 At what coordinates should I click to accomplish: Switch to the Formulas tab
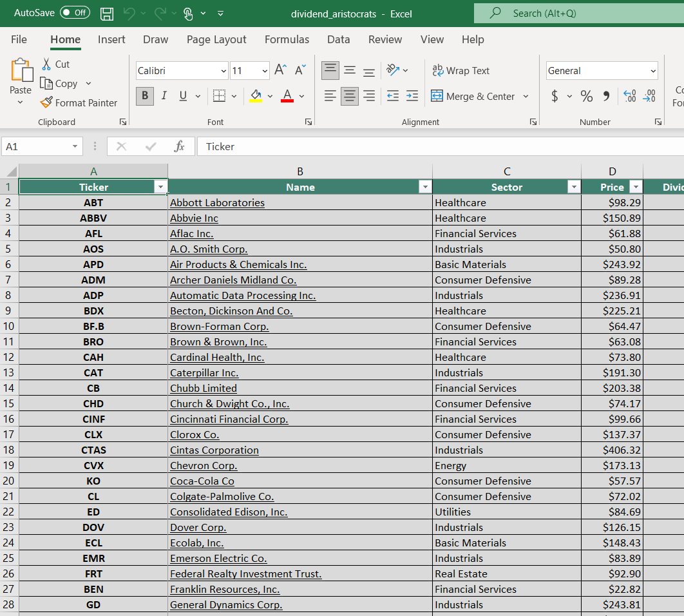click(x=287, y=39)
